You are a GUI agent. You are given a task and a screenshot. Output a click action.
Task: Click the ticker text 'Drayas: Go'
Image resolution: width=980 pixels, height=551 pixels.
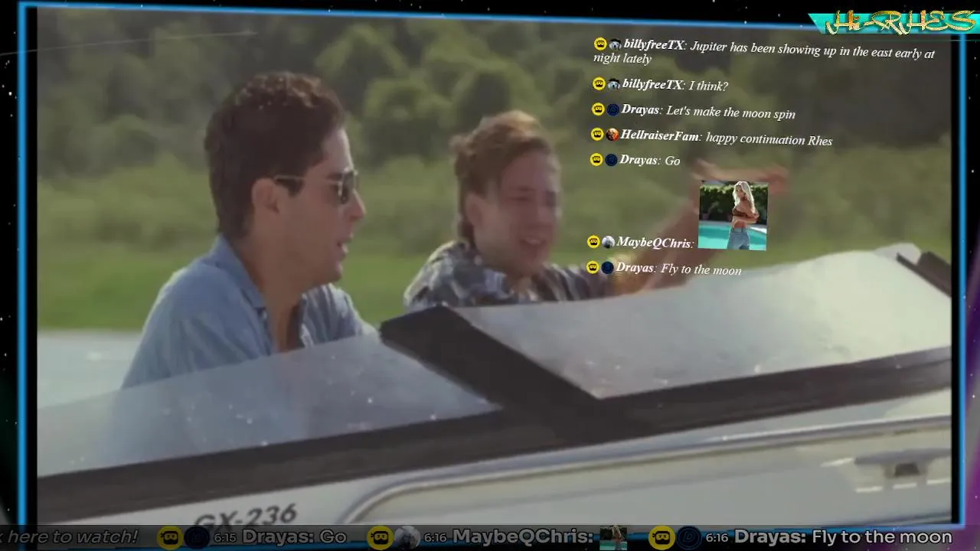click(294, 537)
